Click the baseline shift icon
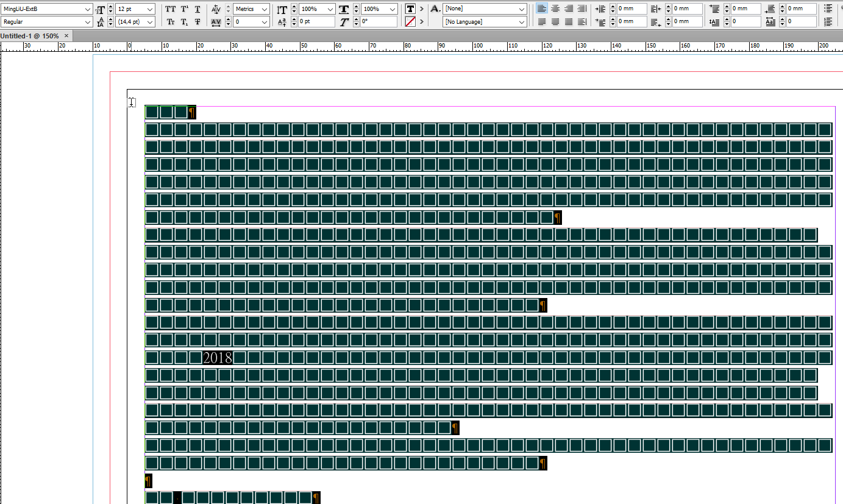This screenshot has height=504, width=843. 282,22
